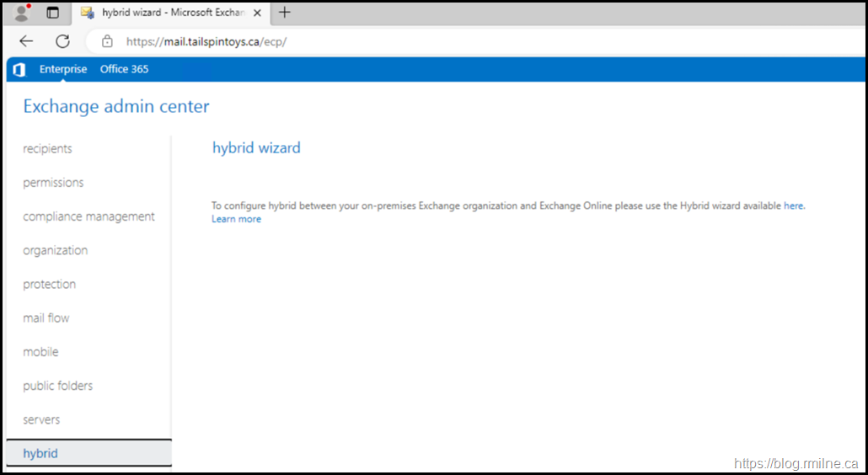Click the hybrid wizard tab favicon

point(87,13)
